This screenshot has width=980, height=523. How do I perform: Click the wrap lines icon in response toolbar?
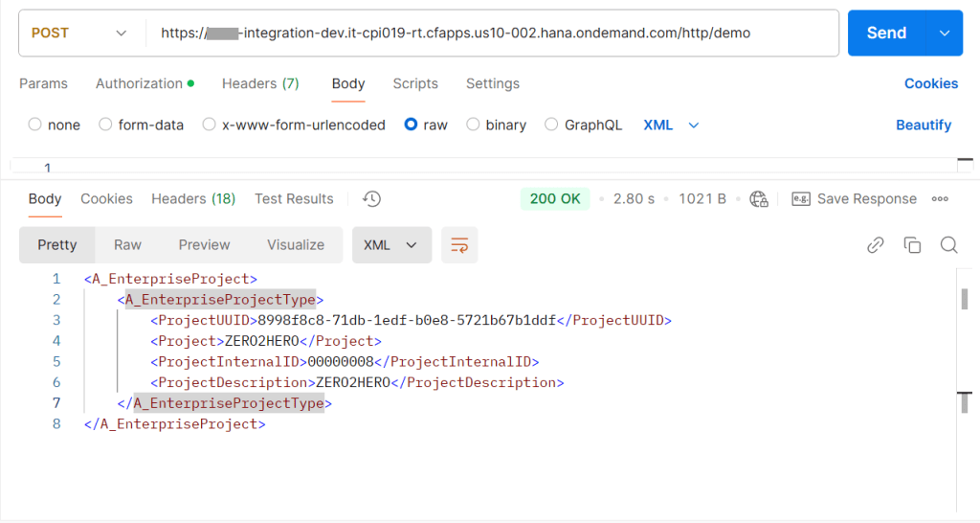459,245
